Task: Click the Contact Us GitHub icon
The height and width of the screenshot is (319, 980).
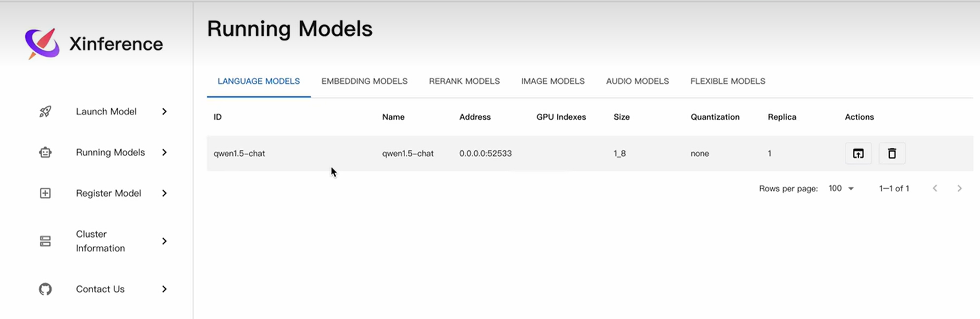Action: coord(45,289)
